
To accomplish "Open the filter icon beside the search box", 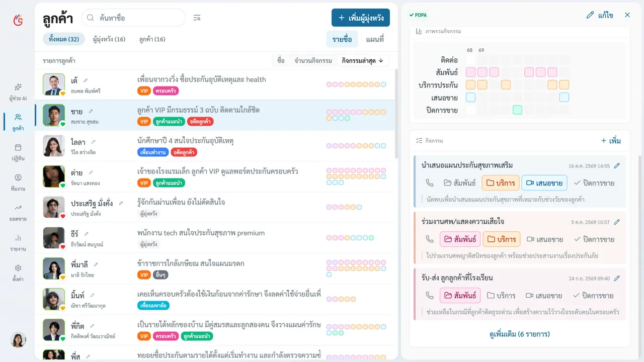I will coord(197,18).
